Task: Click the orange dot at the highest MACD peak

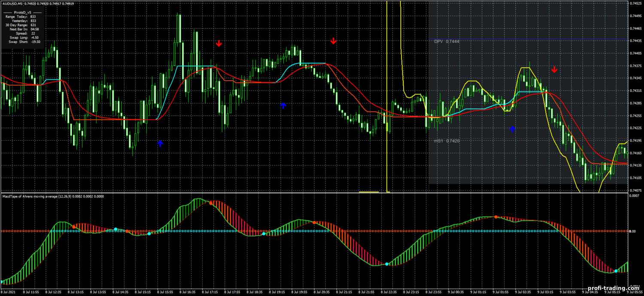Action: coord(211,203)
